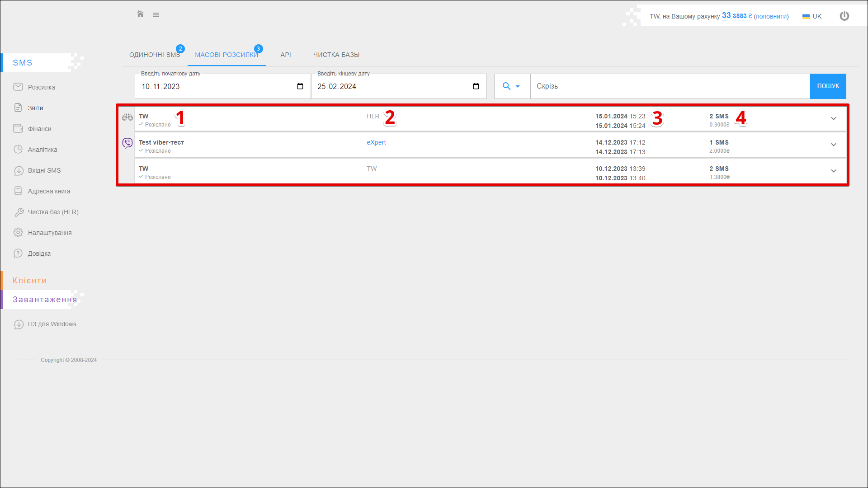The image size is (868, 488).
Task: Open Фінанси in the sidebar
Action: click(39, 129)
